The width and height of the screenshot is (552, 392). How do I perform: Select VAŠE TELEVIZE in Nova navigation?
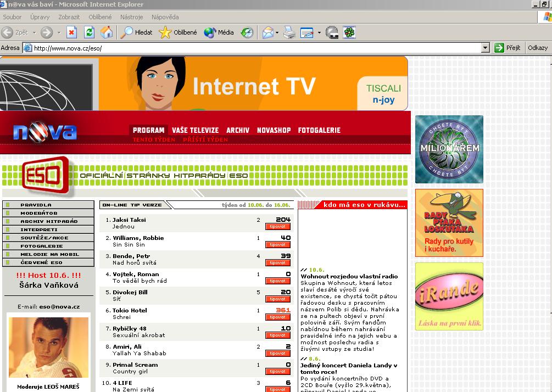tap(195, 130)
